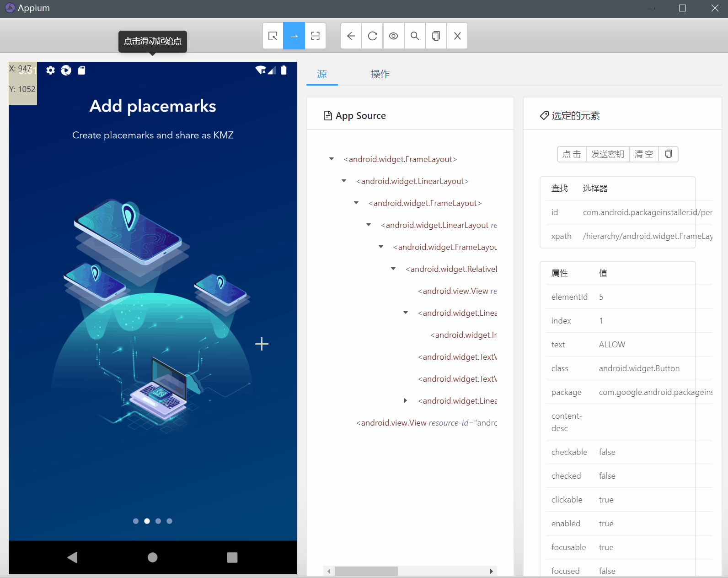Activate the swipe by coordinates arrow tool
Image resolution: width=728 pixels, height=578 pixels.
[294, 36]
